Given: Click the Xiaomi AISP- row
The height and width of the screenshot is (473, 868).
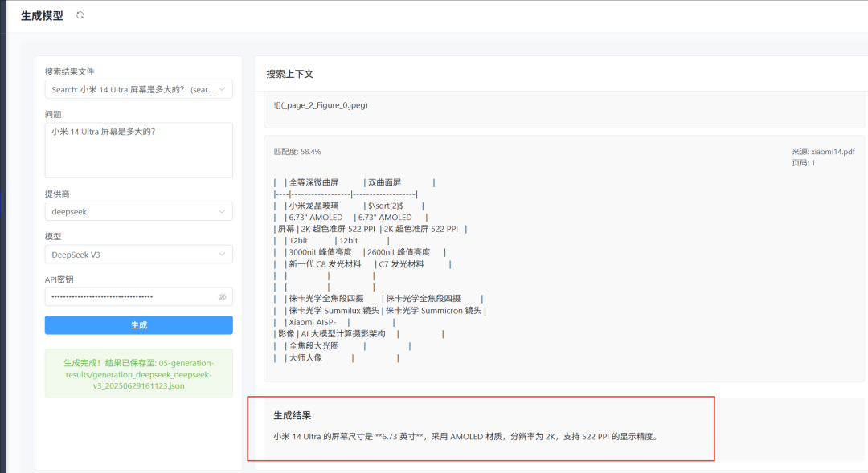Looking at the screenshot, I should pos(334,323).
